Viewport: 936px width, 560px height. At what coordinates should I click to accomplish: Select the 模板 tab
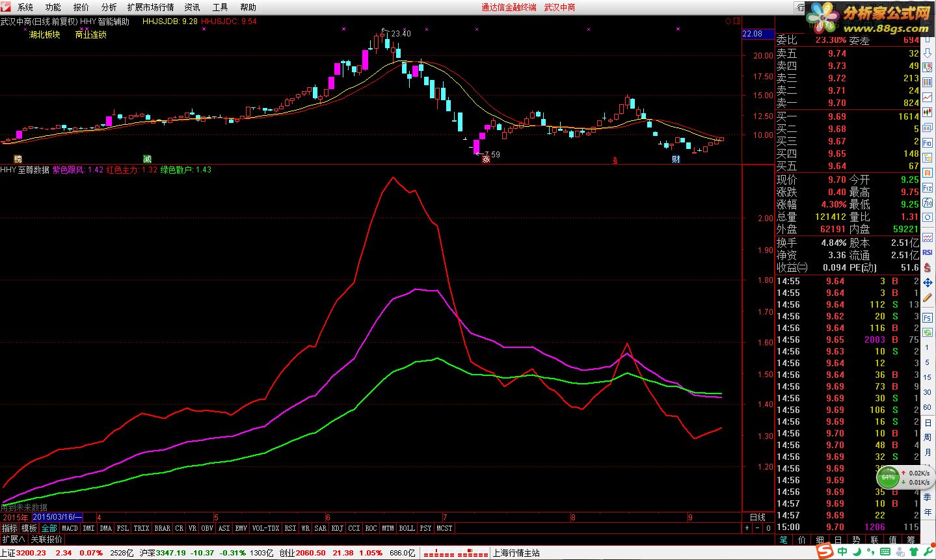coord(29,528)
